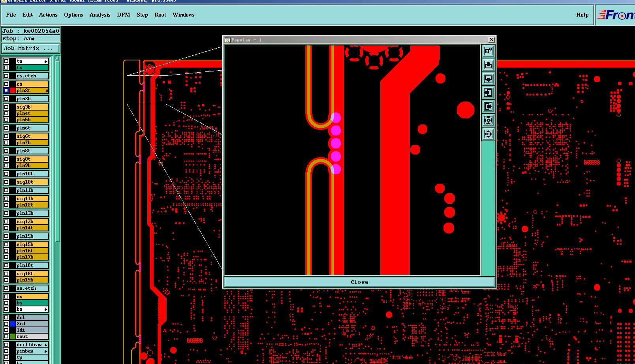
Task: Click the top Popview pop-out window icon
Action: point(488,51)
